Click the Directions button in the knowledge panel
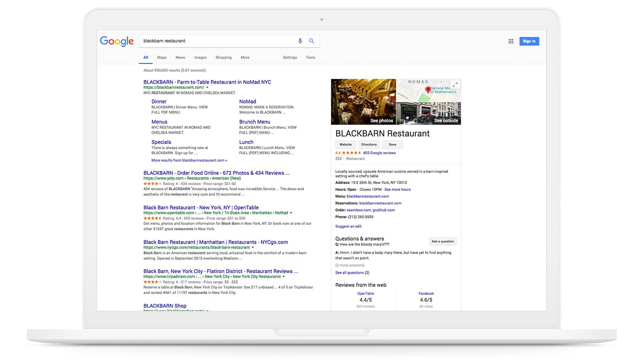644x362 pixels. (369, 145)
